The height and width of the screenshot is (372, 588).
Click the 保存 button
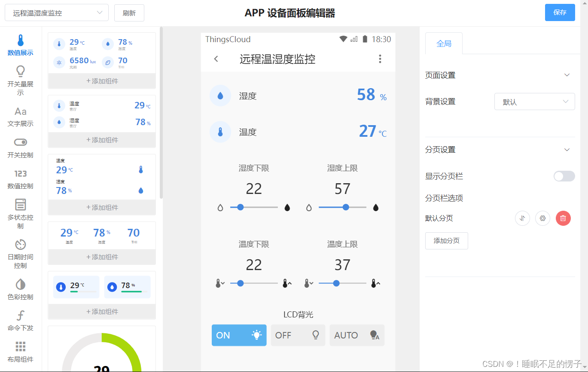(560, 12)
